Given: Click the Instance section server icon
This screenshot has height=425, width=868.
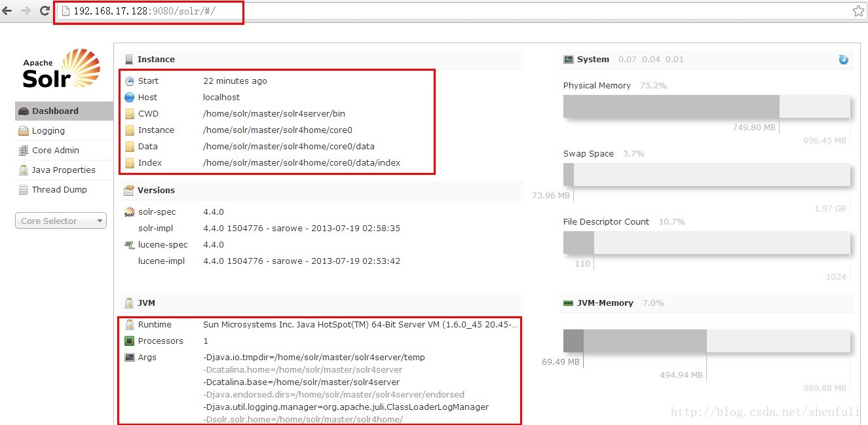Looking at the screenshot, I should pos(129,59).
